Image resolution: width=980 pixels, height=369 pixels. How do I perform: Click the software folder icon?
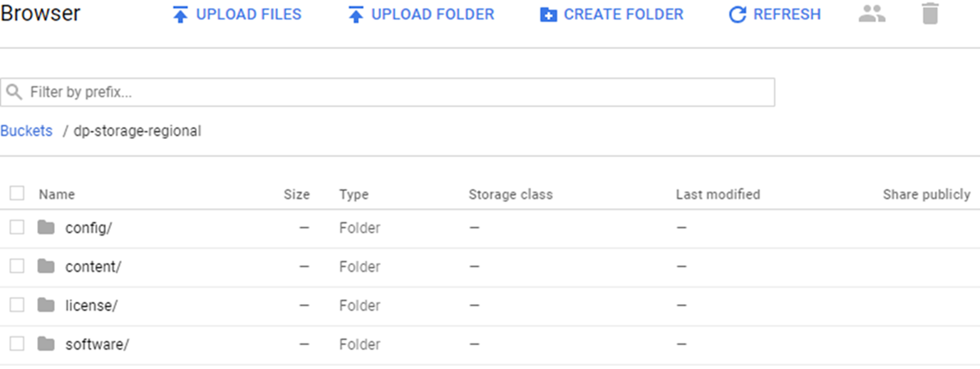(x=46, y=344)
